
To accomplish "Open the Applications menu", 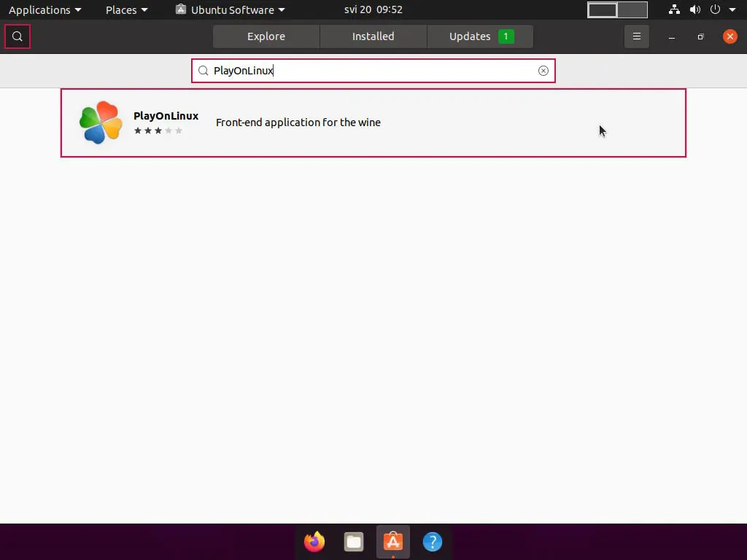I will pyautogui.click(x=44, y=9).
